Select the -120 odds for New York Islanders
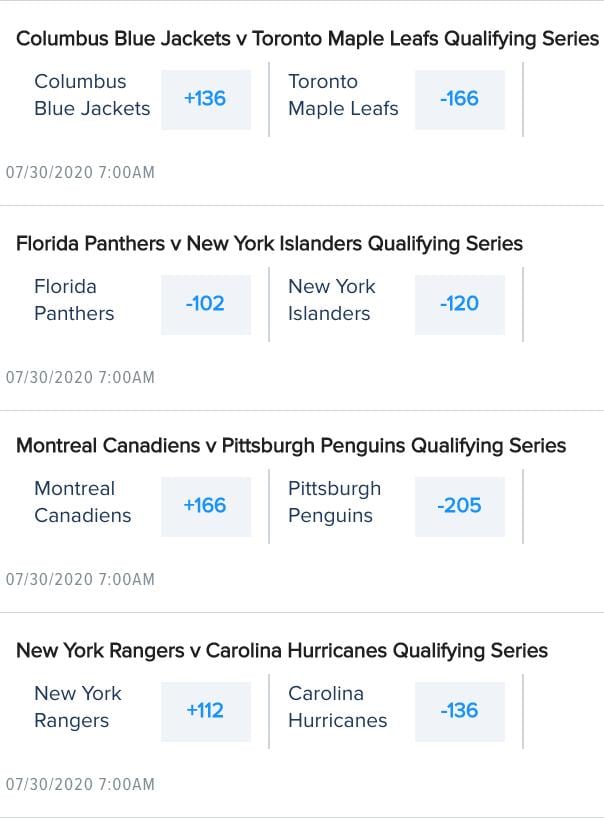The height and width of the screenshot is (818, 604). tap(460, 304)
